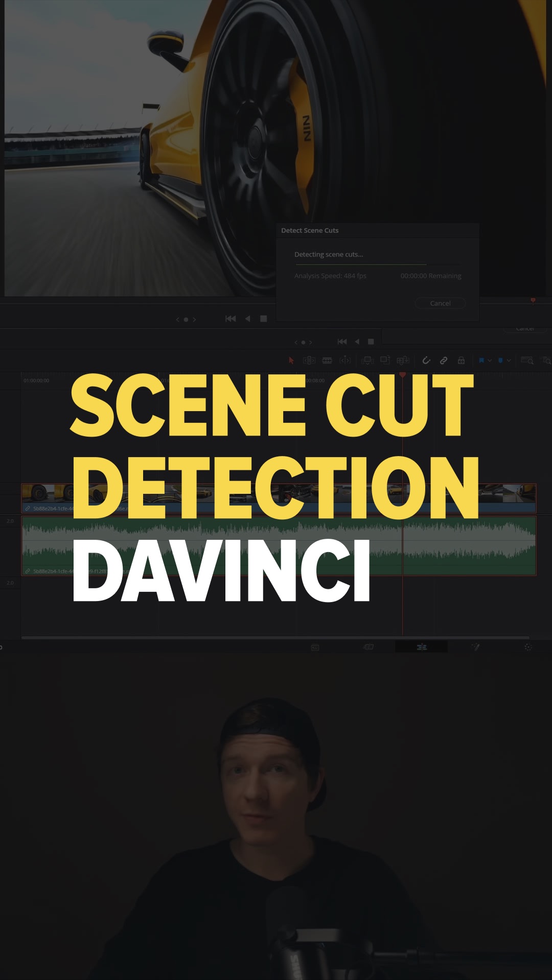Click the upper go-to-first-frame button
Viewport: 552px width, 980px height.
(x=231, y=319)
